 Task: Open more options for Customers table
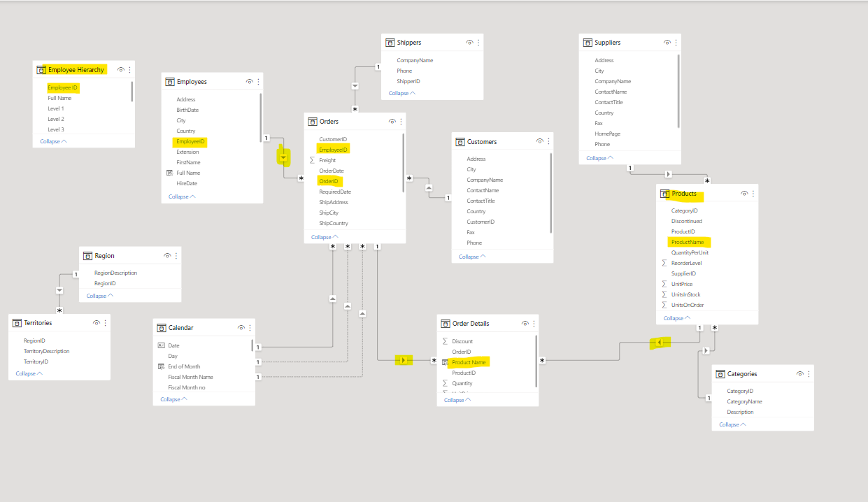[x=548, y=141]
